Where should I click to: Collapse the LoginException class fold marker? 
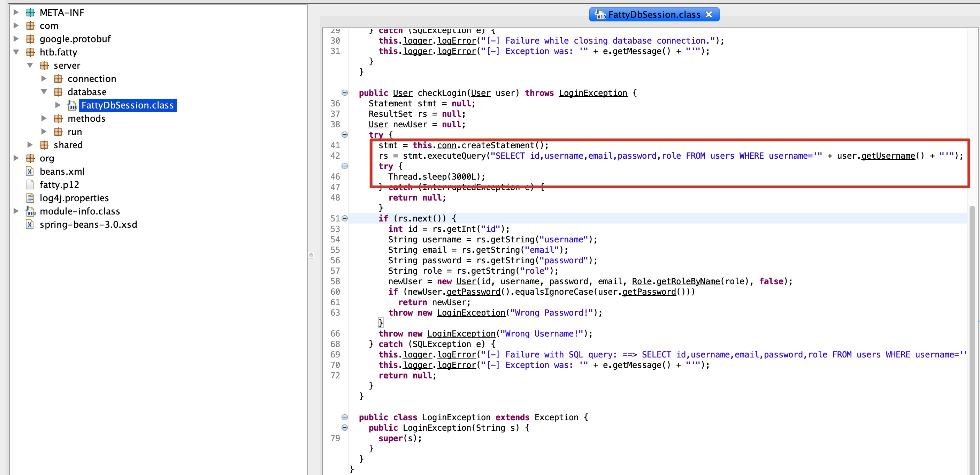coord(344,417)
